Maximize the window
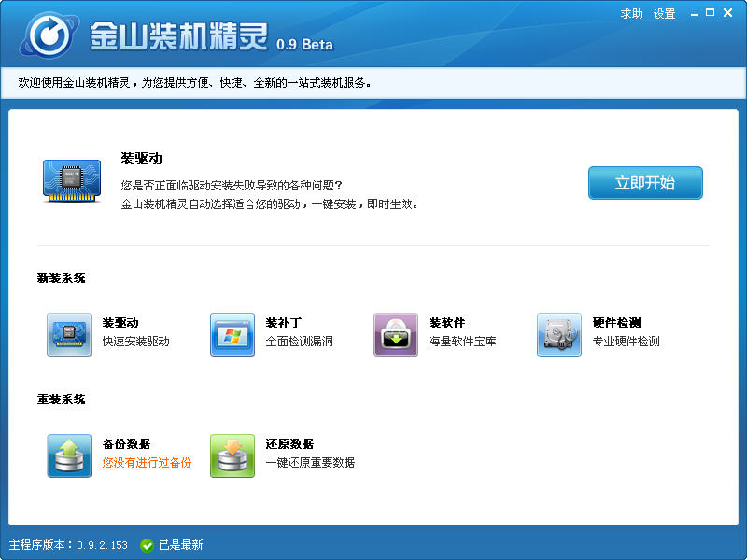The image size is (747, 560). [710, 13]
